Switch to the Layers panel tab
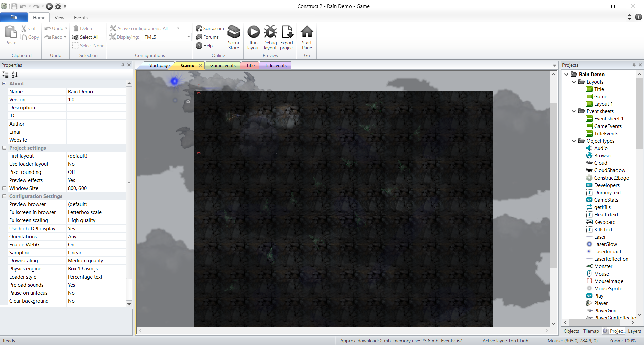This screenshot has width=644, height=345. [634, 331]
